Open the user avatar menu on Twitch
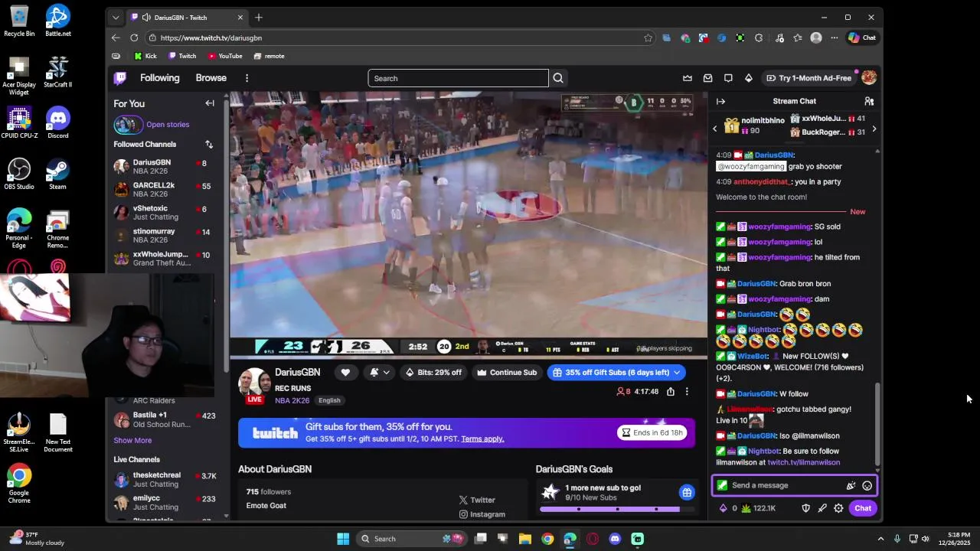This screenshot has height=551, width=980. tap(869, 77)
